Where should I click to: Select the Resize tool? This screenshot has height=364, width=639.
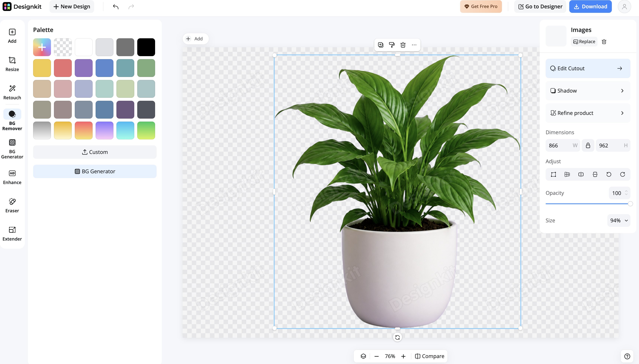12,64
